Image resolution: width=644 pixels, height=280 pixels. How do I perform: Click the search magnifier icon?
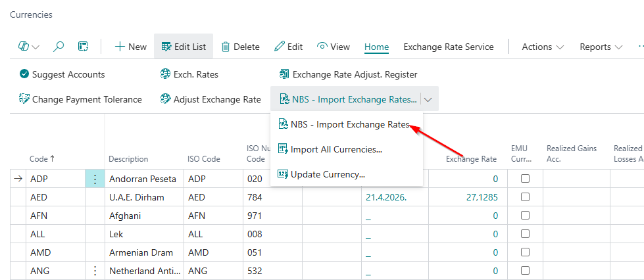click(x=59, y=47)
